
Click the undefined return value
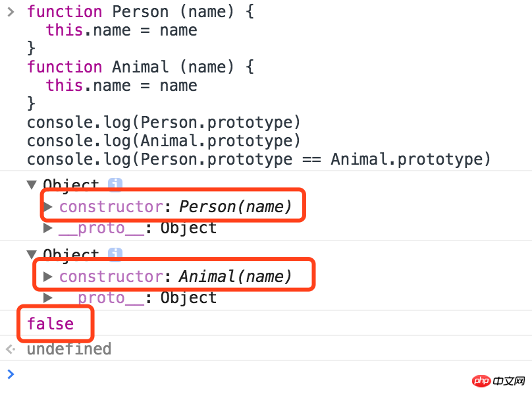pos(68,349)
